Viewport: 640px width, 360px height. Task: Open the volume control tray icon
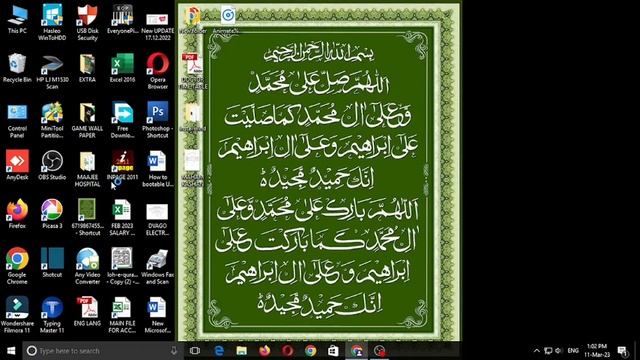click(x=559, y=351)
